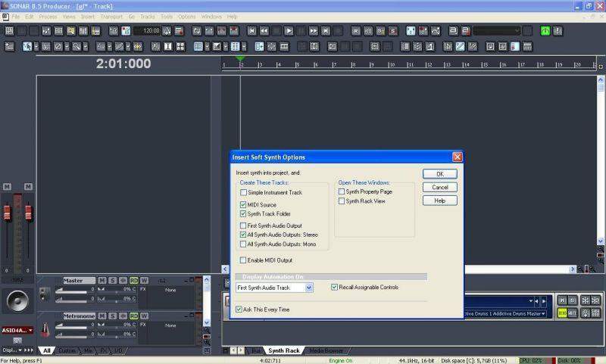
Task: Check the Synth Property Page option
Action: pos(342,191)
